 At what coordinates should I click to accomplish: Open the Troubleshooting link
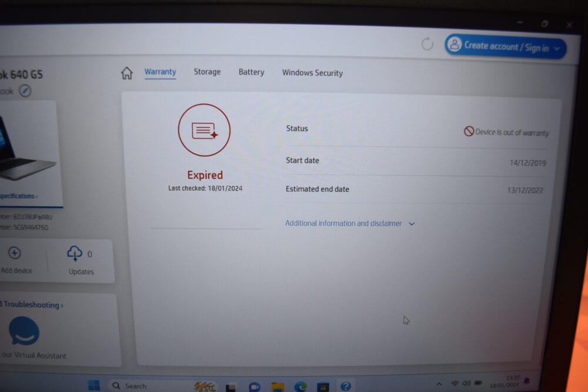(x=32, y=304)
